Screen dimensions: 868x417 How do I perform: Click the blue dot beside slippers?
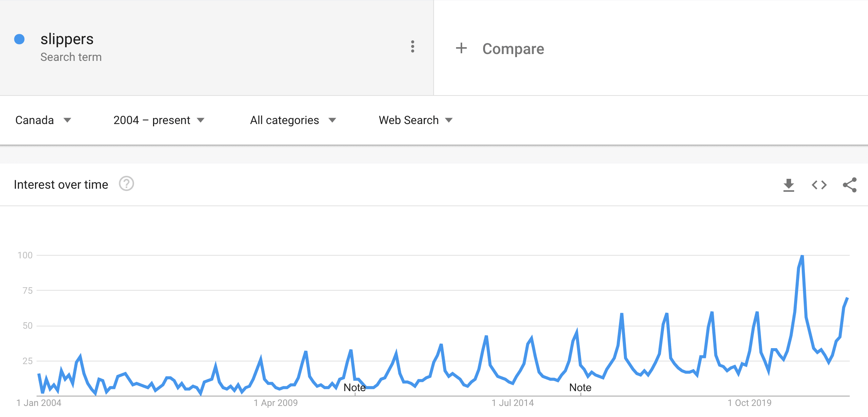tap(19, 39)
